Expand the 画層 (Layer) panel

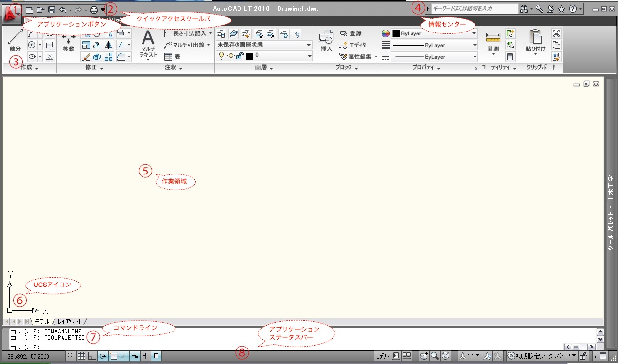point(264,68)
